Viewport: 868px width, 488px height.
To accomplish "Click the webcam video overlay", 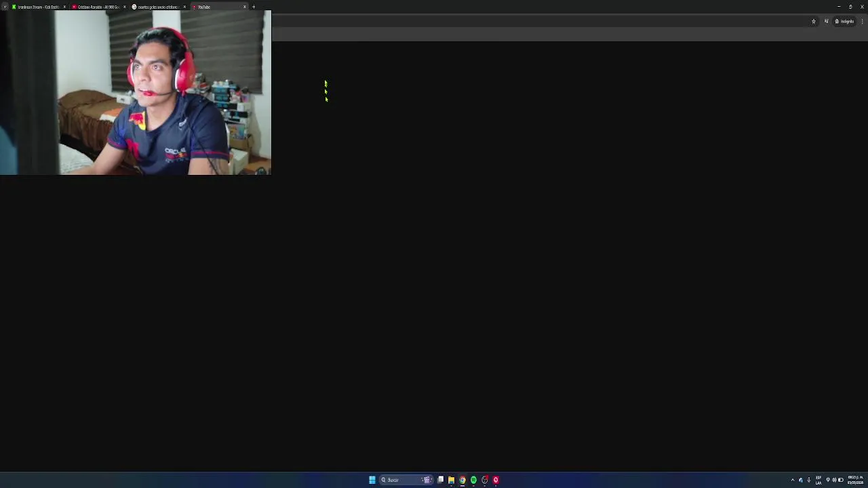I will pyautogui.click(x=136, y=93).
